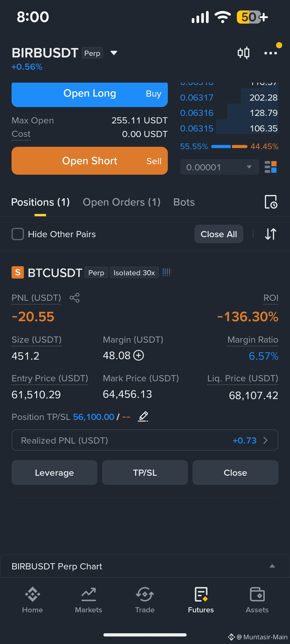Change order book layout icon
Screen dimensions: 290x644
pyautogui.click(x=271, y=167)
